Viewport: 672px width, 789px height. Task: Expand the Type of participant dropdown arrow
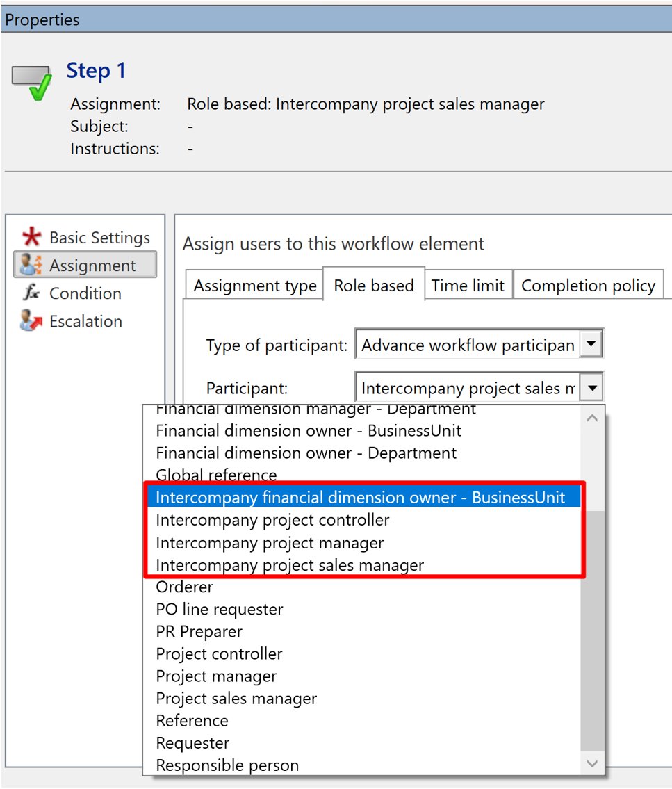591,344
